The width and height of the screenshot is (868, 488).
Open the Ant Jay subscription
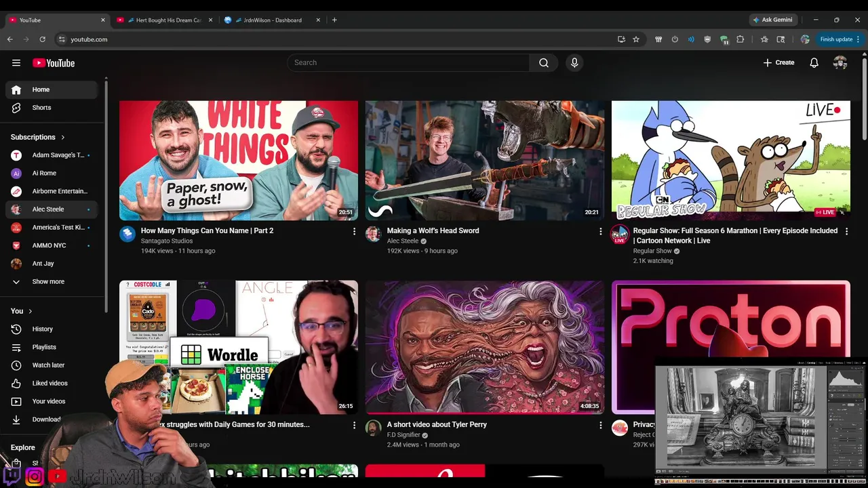52,264
